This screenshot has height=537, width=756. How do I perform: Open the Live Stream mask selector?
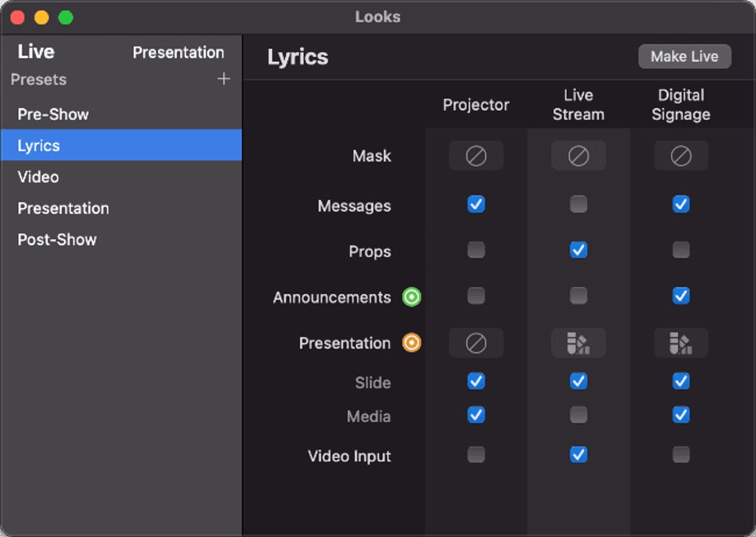coord(578,156)
